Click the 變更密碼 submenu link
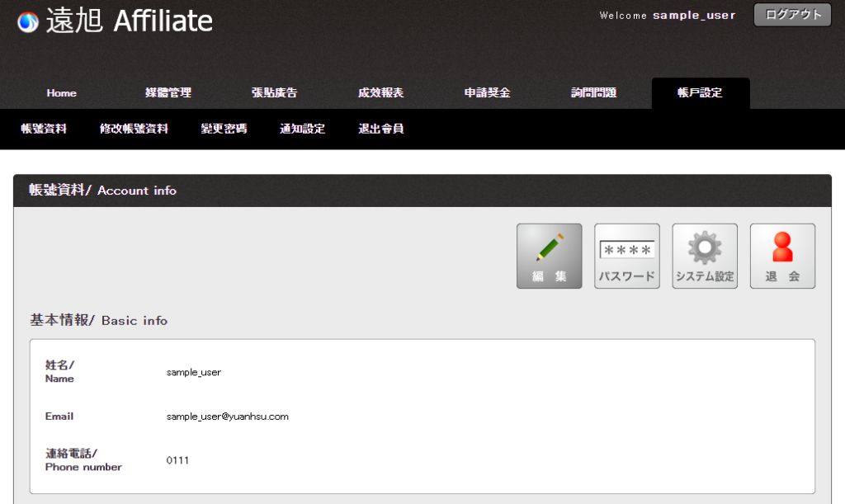845x504 pixels. 224,129
